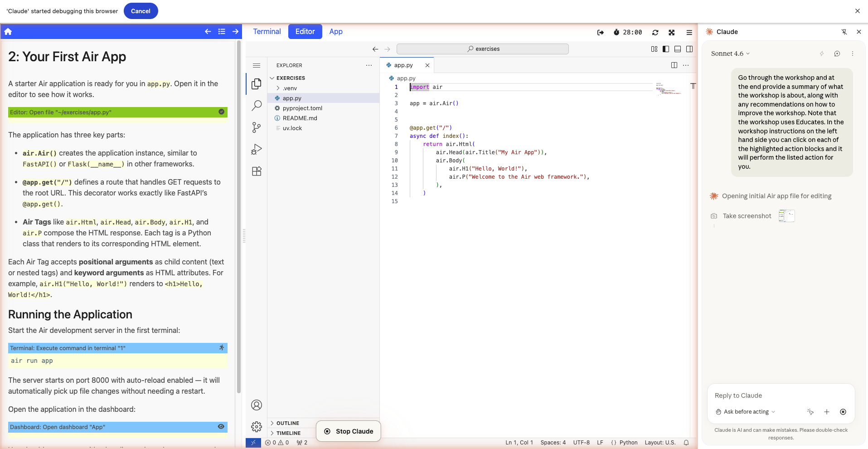The width and height of the screenshot is (868, 449).
Task: Open the Extensions view icon
Action: click(257, 171)
